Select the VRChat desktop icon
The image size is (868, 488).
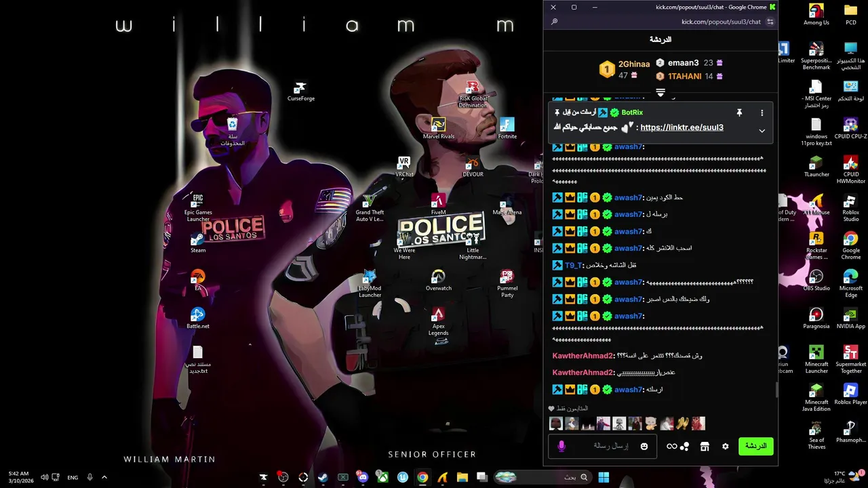tap(404, 167)
